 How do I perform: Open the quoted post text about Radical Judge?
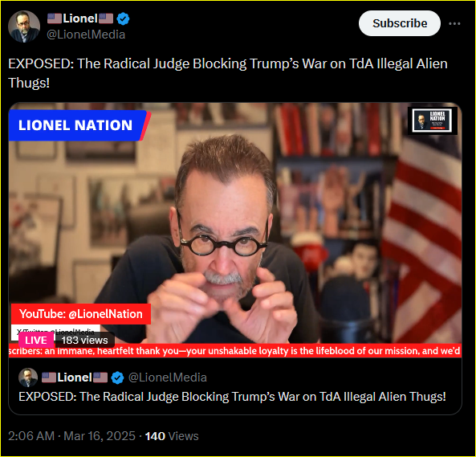232,397
